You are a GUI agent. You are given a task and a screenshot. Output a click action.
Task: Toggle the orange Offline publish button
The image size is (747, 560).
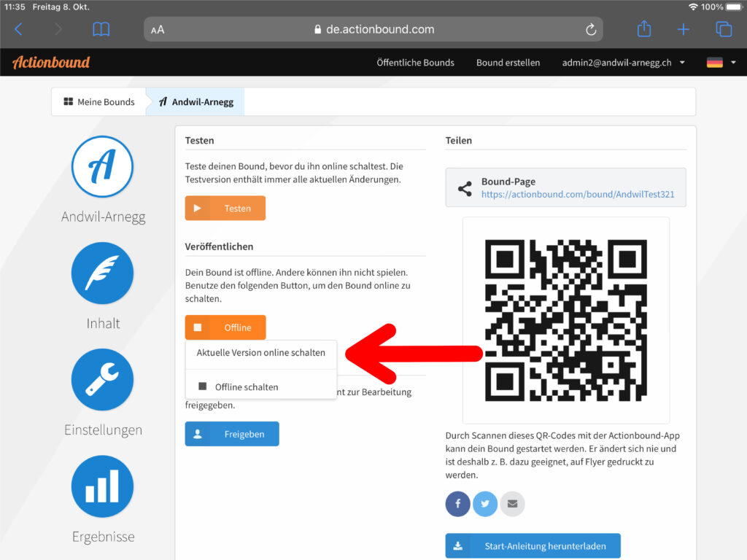(225, 327)
